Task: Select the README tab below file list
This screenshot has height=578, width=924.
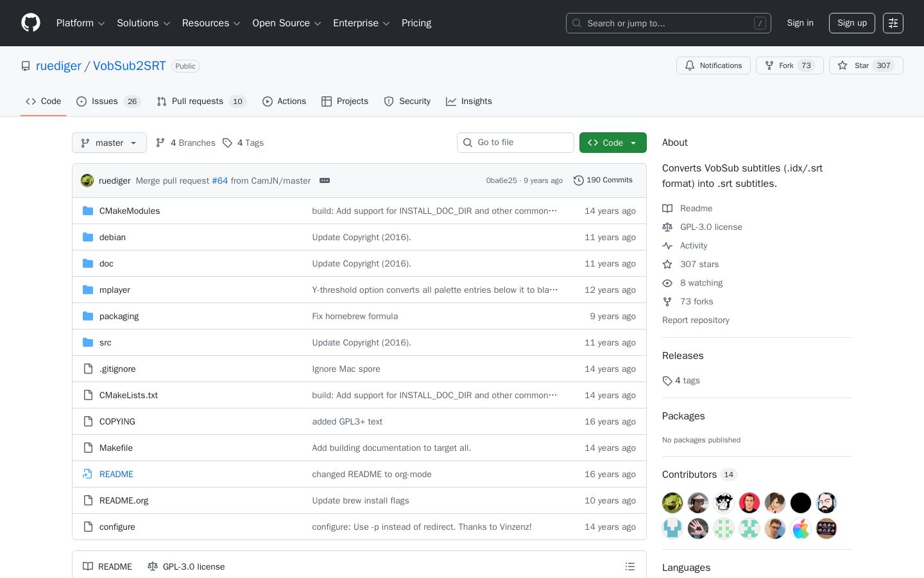Action: point(107,566)
